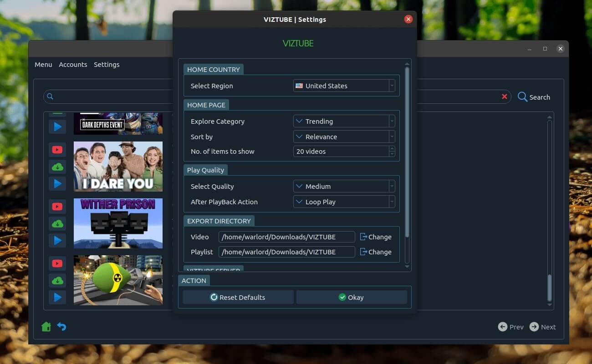Expand After PlayBack Action dropdown
This screenshot has height=364, width=592.
[x=344, y=202]
